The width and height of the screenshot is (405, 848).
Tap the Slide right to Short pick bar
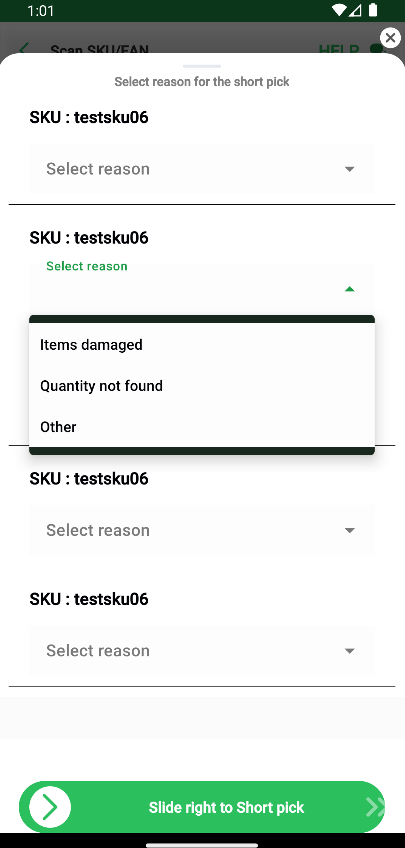pyautogui.click(x=202, y=807)
